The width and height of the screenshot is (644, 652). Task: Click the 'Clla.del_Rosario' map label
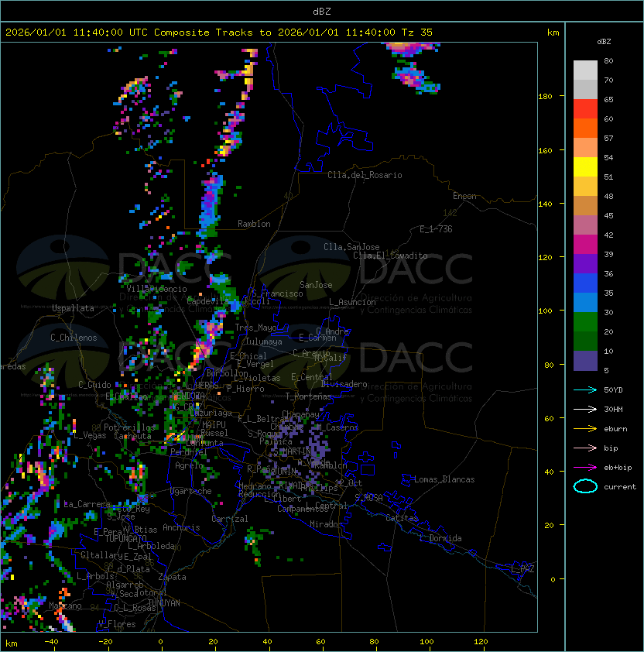(365, 175)
